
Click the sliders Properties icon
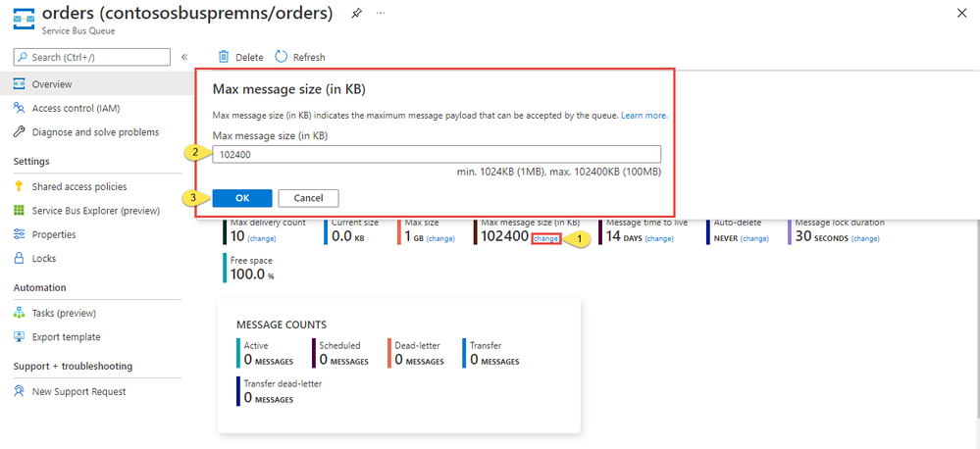click(x=20, y=234)
